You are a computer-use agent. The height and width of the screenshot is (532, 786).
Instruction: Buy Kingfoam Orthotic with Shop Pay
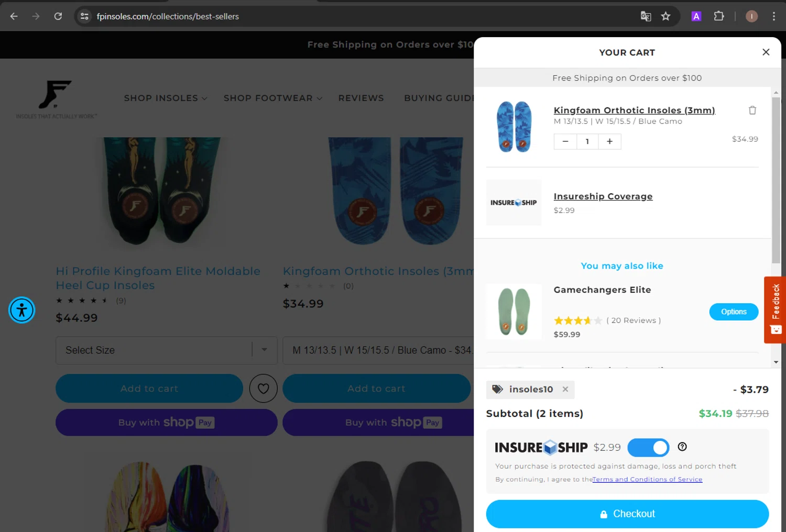378,423
